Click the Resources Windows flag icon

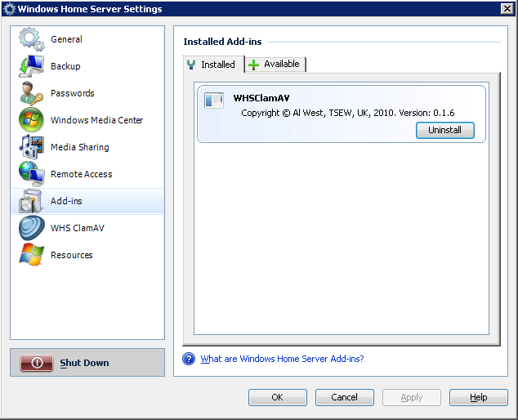31,255
